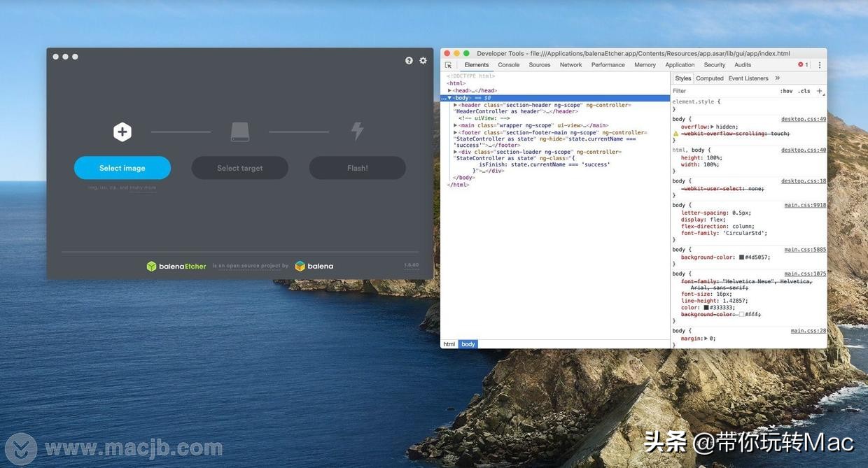Open Etcher settings gear icon
Viewport: 868px width, 468px height.
(423, 61)
